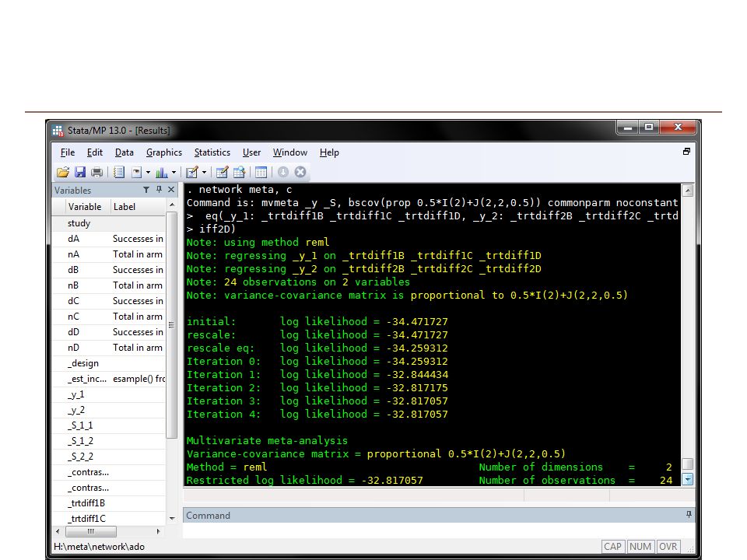This screenshot has height=560, width=747.
Task: Open the File menu
Action: (x=68, y=152)
